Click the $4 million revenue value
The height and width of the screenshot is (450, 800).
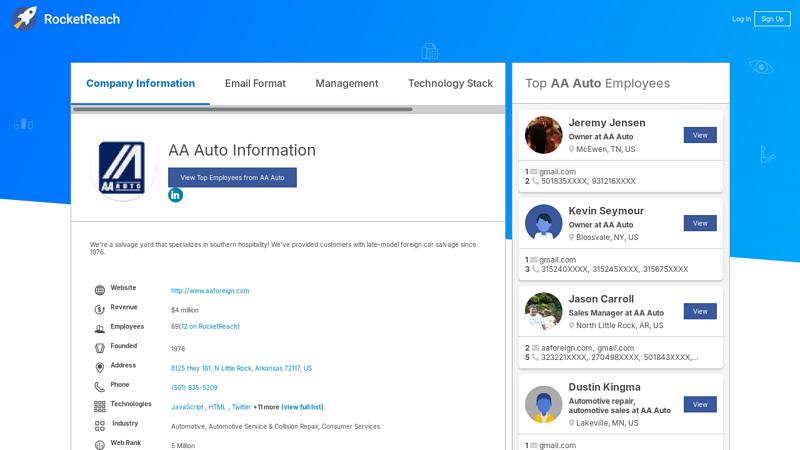[x=185, y=310]
